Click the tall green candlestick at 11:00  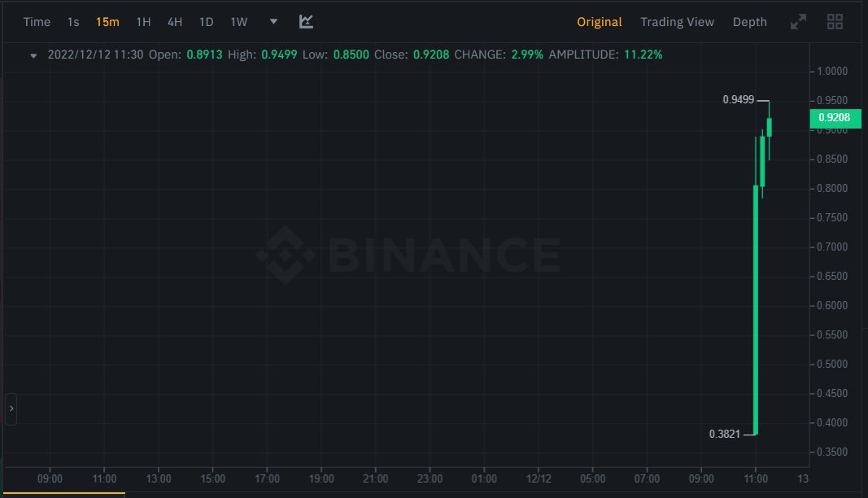(x=756, y=310)
